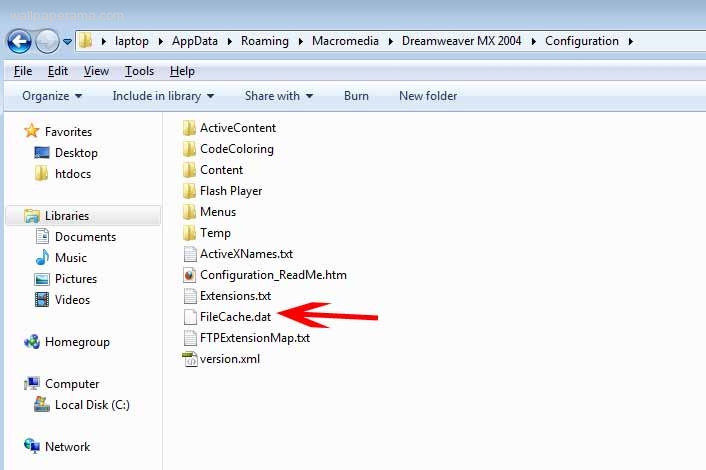The height and width of the screenshot is (470, 706).
Task: Expand the arrow after AppData breadcrumb
Action: 230,41
